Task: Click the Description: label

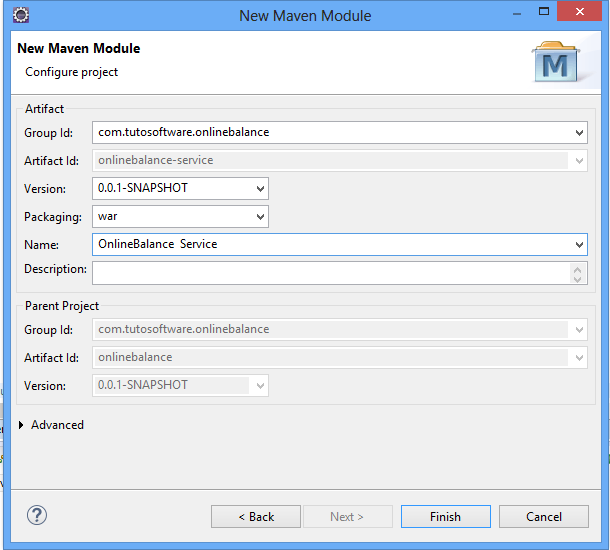Action: pos(55,269)
